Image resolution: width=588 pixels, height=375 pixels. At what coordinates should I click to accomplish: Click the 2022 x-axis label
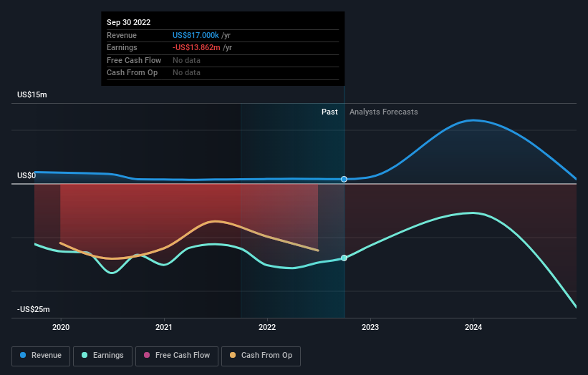tap(267, 328)
